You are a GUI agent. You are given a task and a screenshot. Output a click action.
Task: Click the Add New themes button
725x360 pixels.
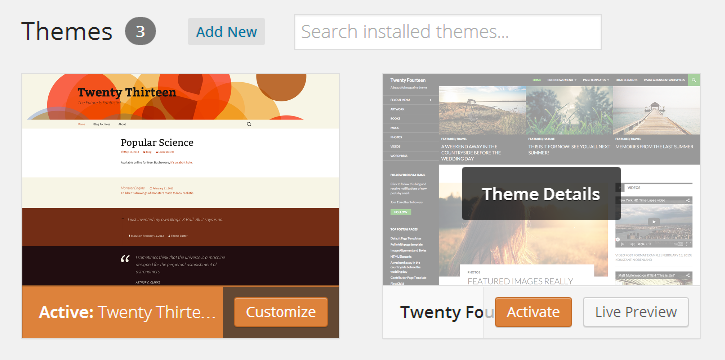click(226, 31)
